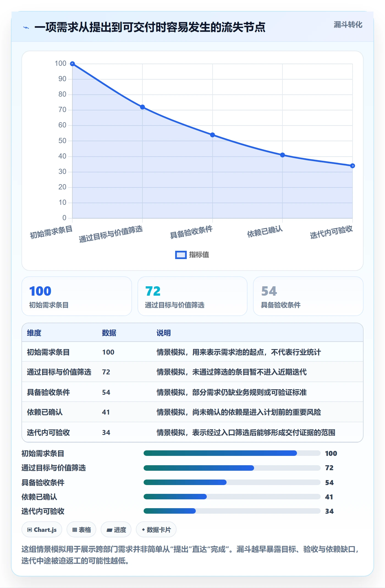Select table row 初始需求条目

click(x=193, y=352)
